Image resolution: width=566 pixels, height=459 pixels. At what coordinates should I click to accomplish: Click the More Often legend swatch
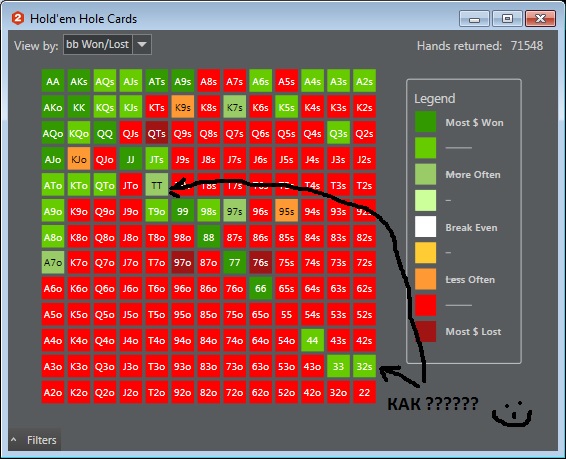[425, 174]
